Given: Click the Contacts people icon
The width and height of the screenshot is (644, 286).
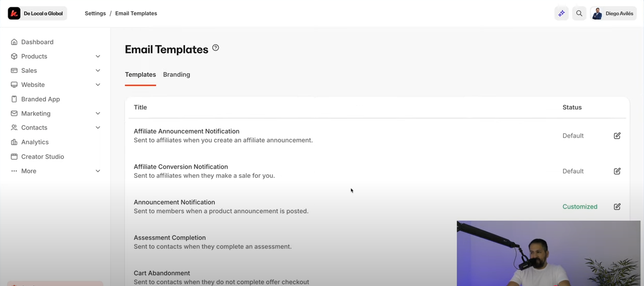Looking at the screenshot, I should coord(14,128).
